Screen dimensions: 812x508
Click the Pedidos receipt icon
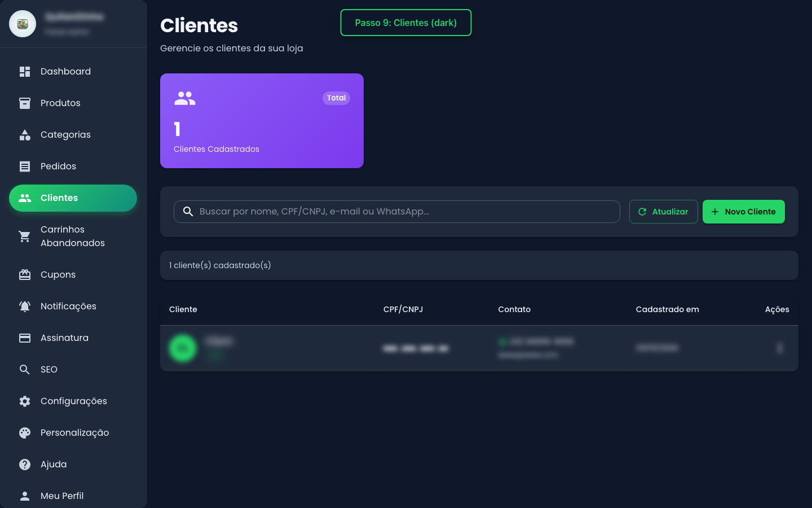click(25, 167)
